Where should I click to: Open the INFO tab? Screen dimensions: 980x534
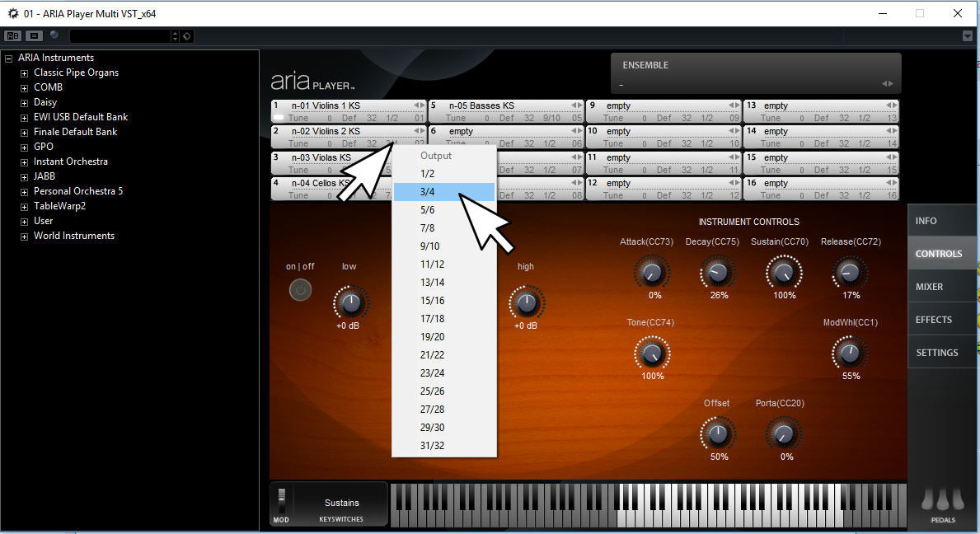coord(942,221)
